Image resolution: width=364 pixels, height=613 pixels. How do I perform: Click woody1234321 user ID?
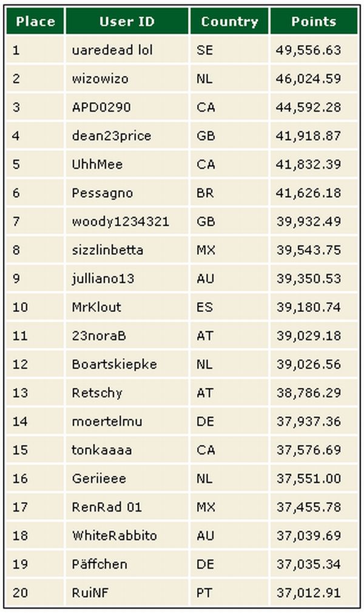[x=120, y=222]
